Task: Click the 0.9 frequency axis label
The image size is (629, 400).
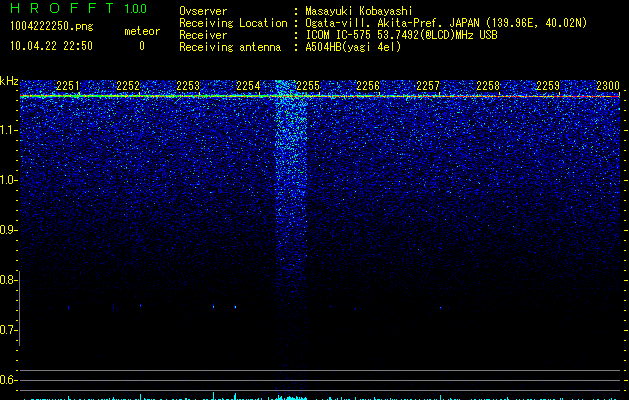Action: pyautogui.click(x=8, y=230)
